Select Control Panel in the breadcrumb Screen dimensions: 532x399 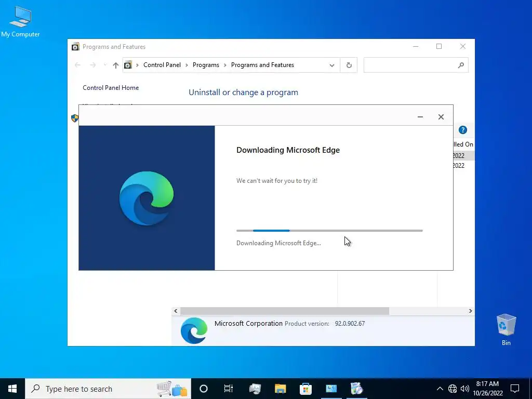coord(162,65)
